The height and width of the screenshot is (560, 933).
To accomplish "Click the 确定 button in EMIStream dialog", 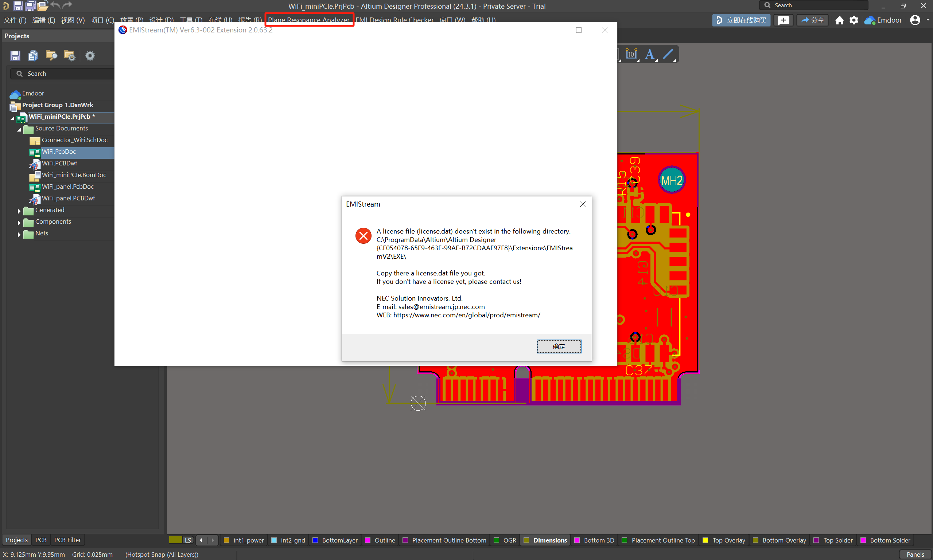I will [x=559, y=346].
